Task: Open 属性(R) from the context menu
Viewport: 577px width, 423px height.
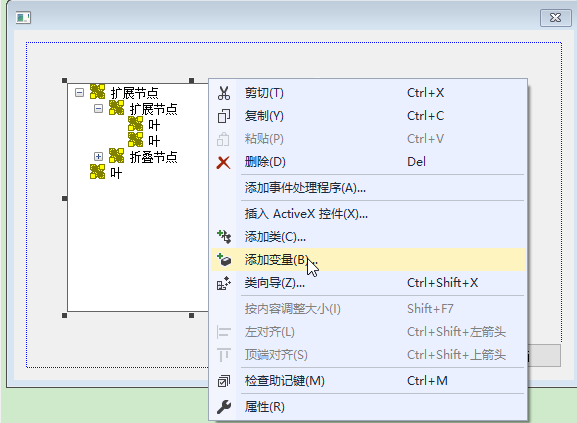Action: coord(368,407)
